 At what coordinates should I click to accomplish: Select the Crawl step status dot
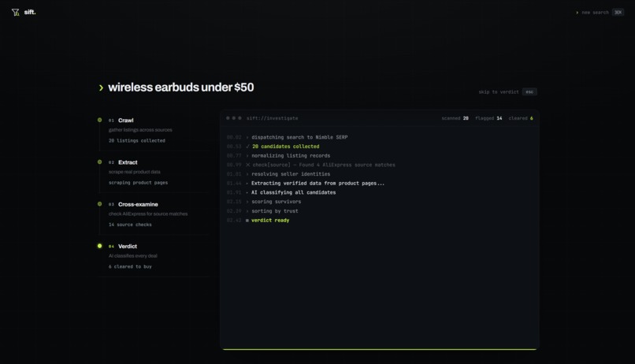[99, 120]
